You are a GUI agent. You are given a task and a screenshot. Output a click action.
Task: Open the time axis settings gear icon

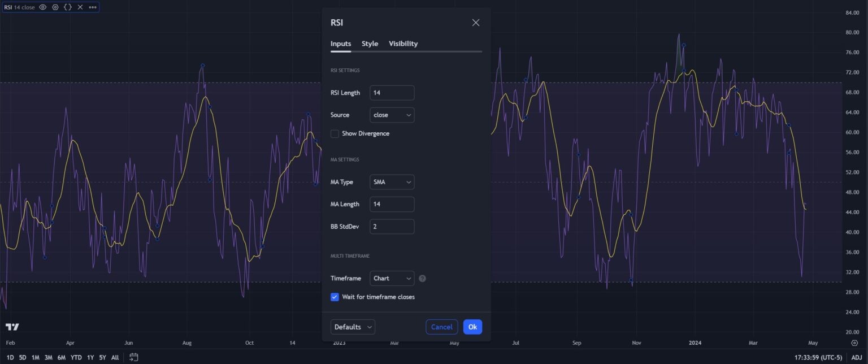click(854, 343)
